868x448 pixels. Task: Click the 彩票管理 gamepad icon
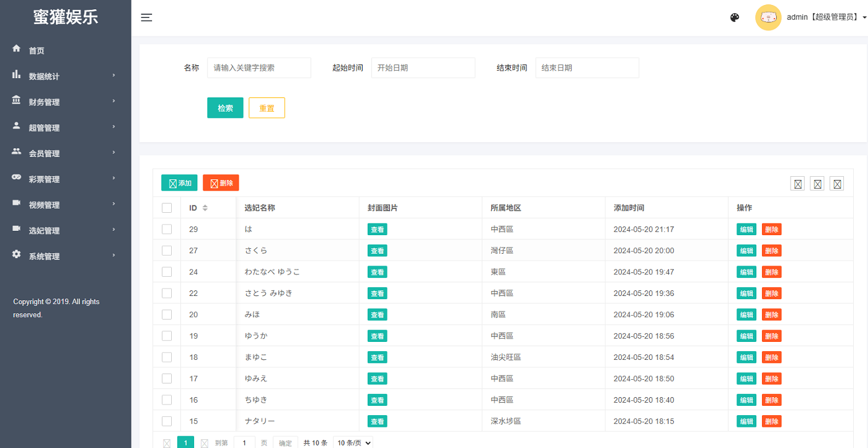tap(17, 178)
